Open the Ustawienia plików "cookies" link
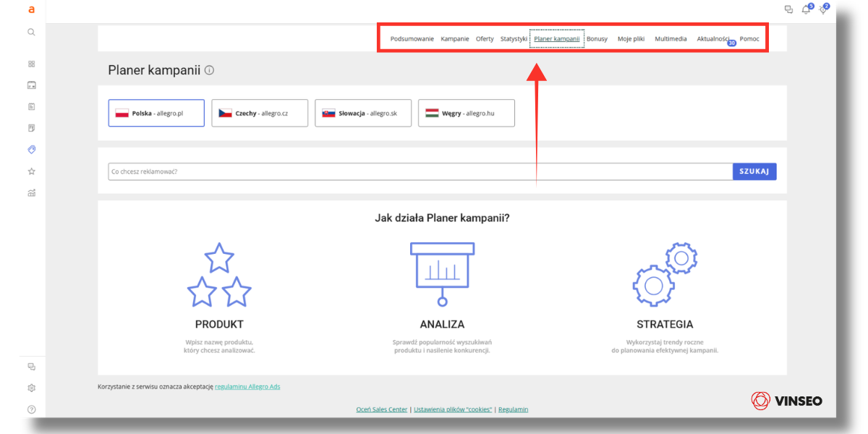Viewport: 868px width, 434px height. [x=454, y=409]
